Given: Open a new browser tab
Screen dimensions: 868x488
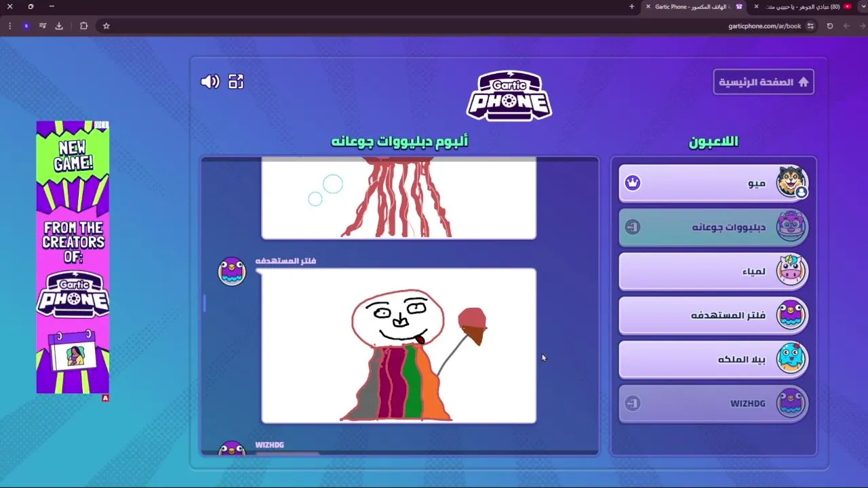Looking at the screenshot, I should [x=631, y=7].
